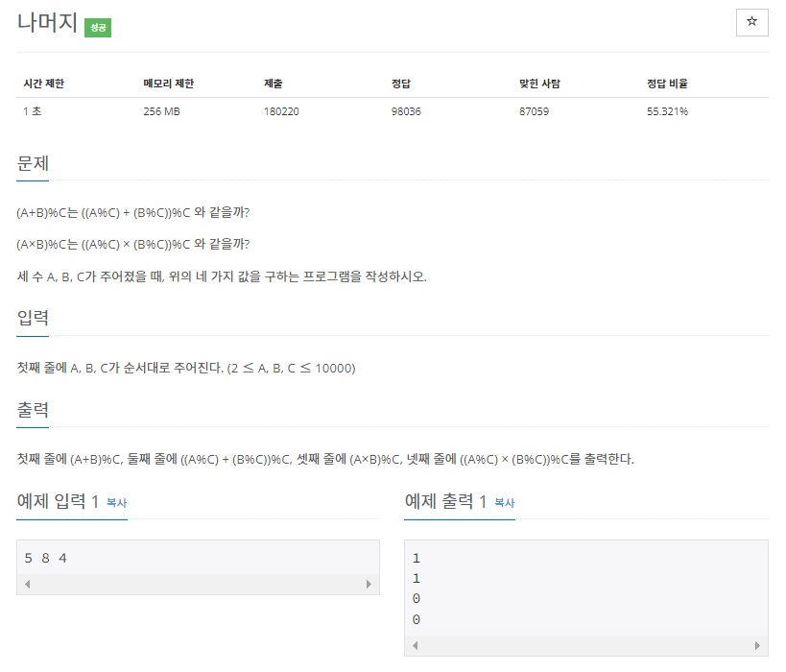Click the '1 초' time limit value

point(32,111)
